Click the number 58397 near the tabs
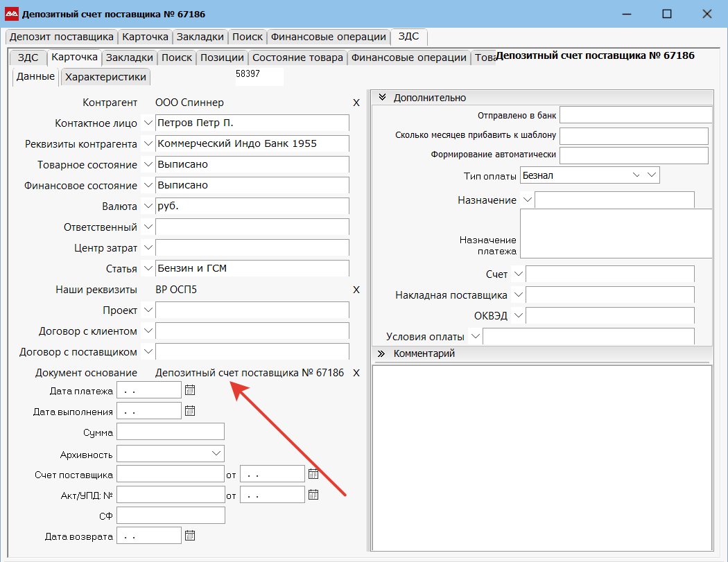 click(x=248, y=73)
